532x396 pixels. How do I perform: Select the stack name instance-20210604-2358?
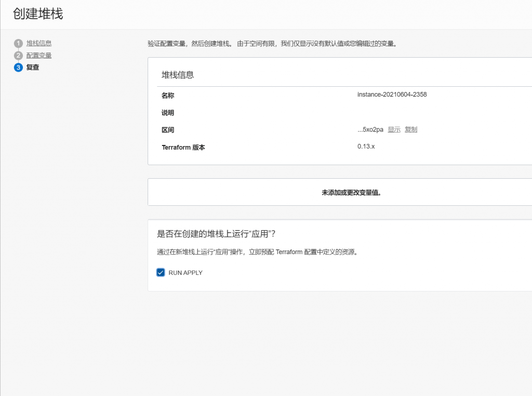(x=392, y=95)
